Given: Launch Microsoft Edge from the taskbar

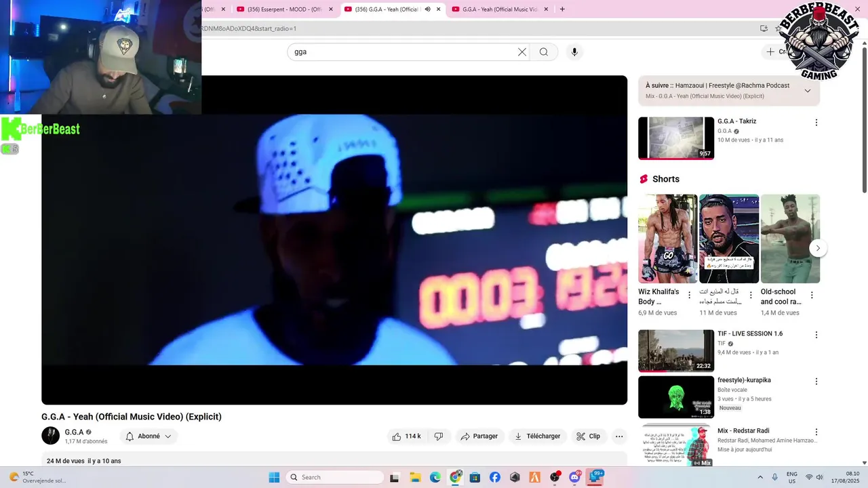Looking at the screenshot, I should [435, 477].
